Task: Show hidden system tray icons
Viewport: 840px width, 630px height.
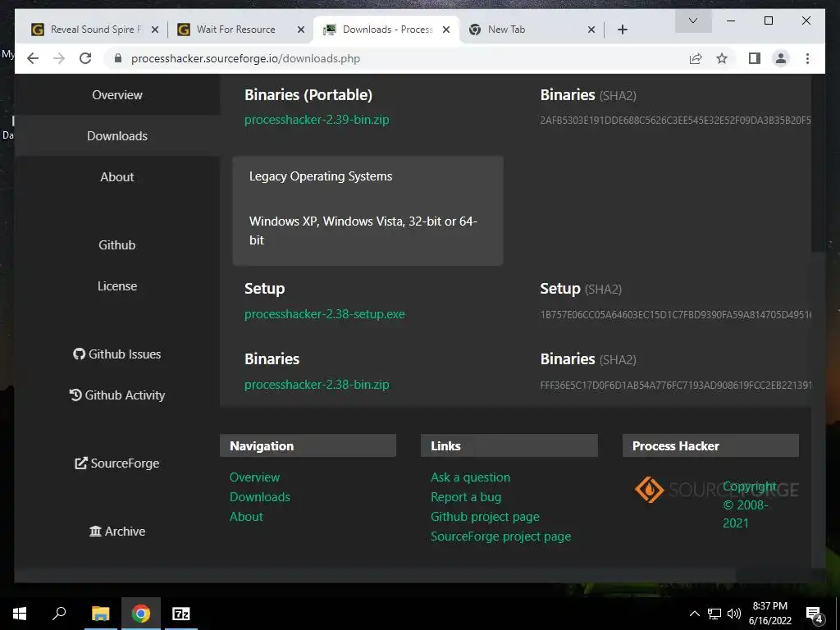Action: click(694, 614)
